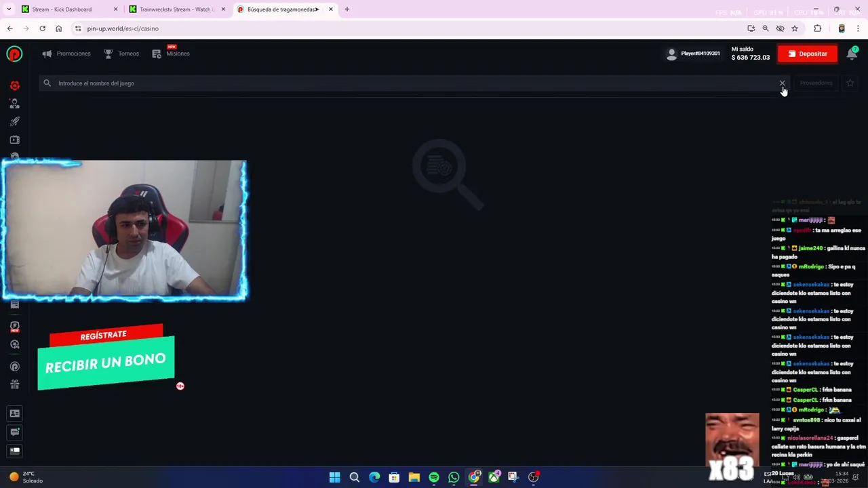Click the Mi saldo balance amount
The height and width of the screenshot is (488, 868).
coord(750,58)
